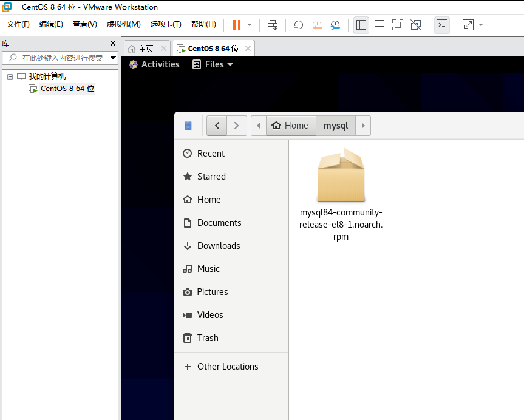
Task: Open Music in the Files sidebar
Action: click(231, 269)
